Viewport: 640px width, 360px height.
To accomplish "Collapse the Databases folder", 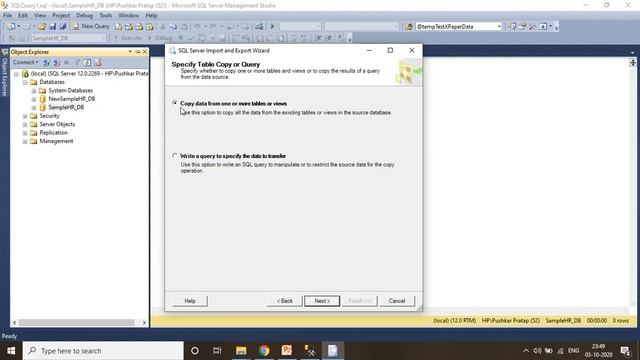I will click(25, 82).
